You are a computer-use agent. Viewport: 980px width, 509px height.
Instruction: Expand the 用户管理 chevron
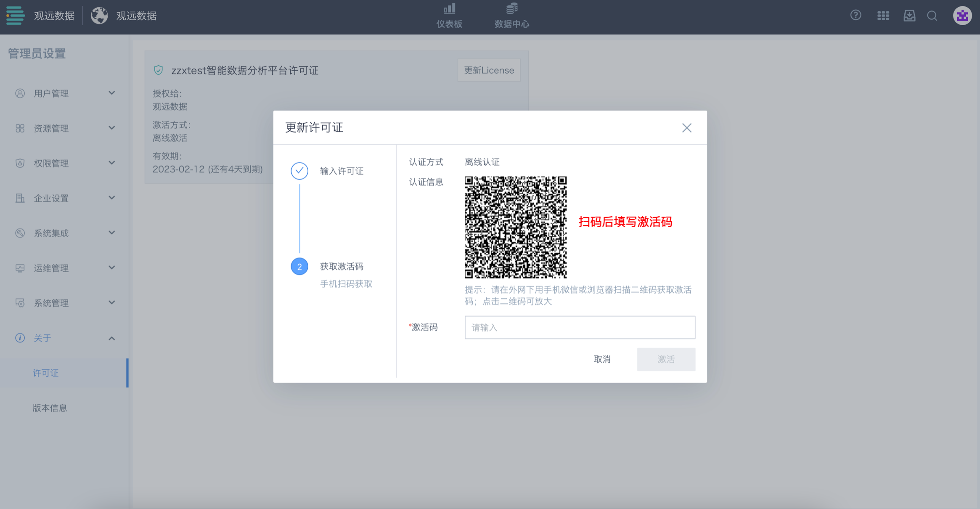click(x=111, y=93)
